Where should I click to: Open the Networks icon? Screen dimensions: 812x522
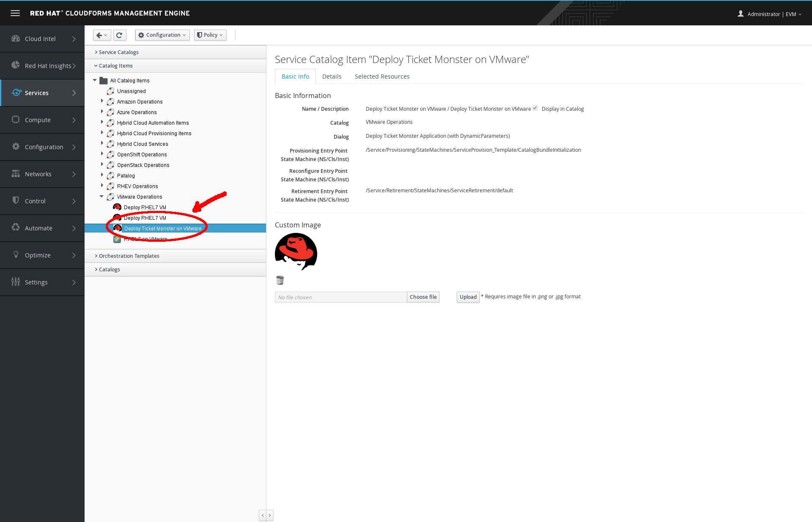(16, 174)
